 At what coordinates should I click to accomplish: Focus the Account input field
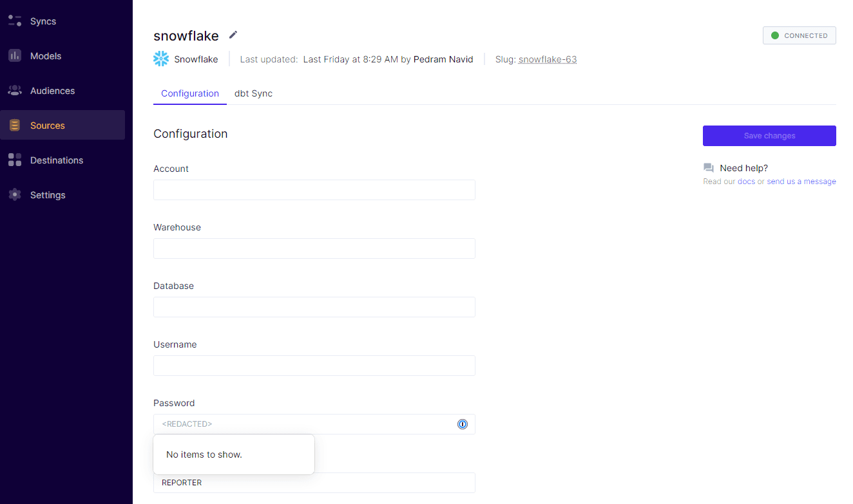coord(314,190)
